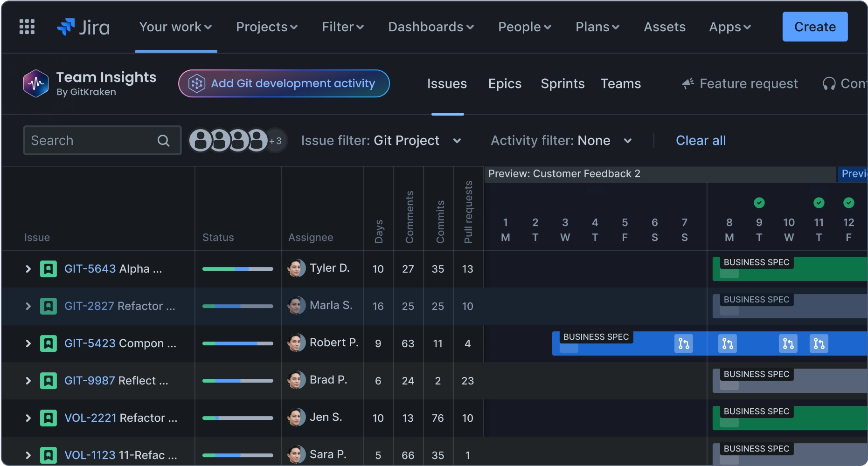Click the Create button
Screen dimensions: 868x466
tap(815, 27)
